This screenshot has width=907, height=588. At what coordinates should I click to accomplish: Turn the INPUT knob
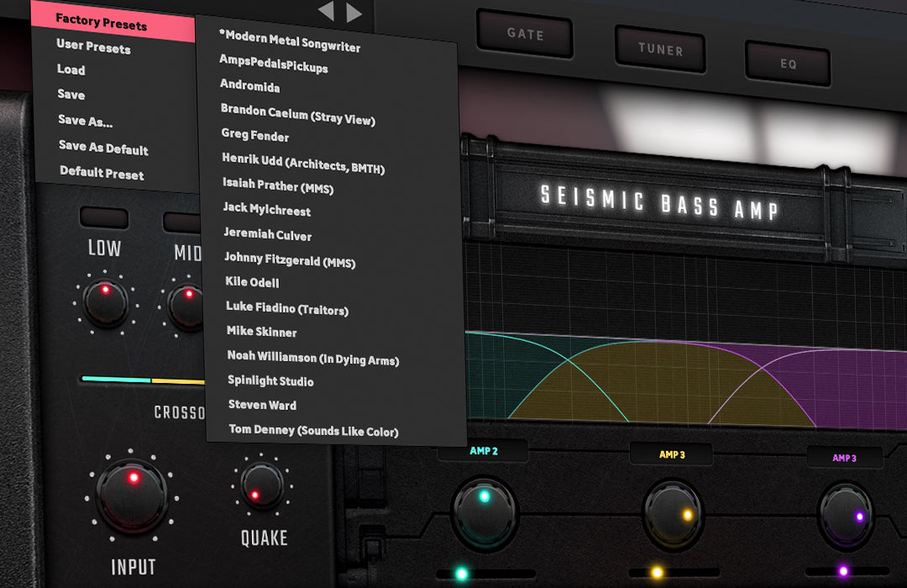[132, 495]
